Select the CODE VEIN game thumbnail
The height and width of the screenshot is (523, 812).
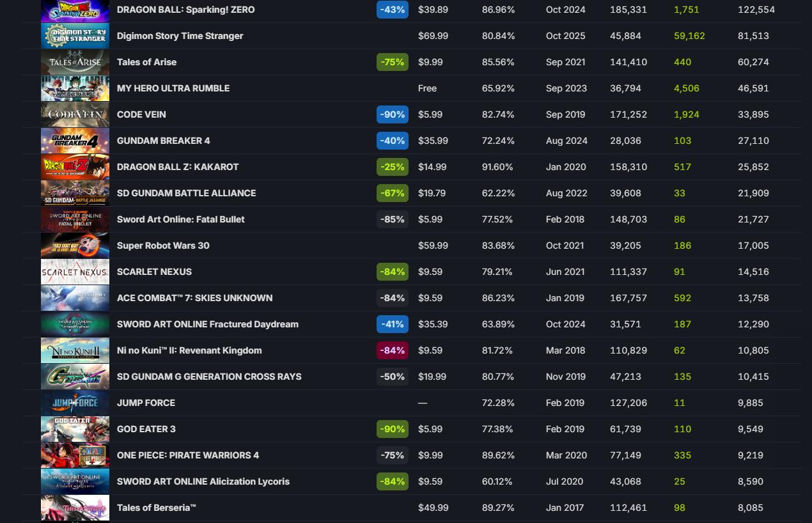point(75,114)
